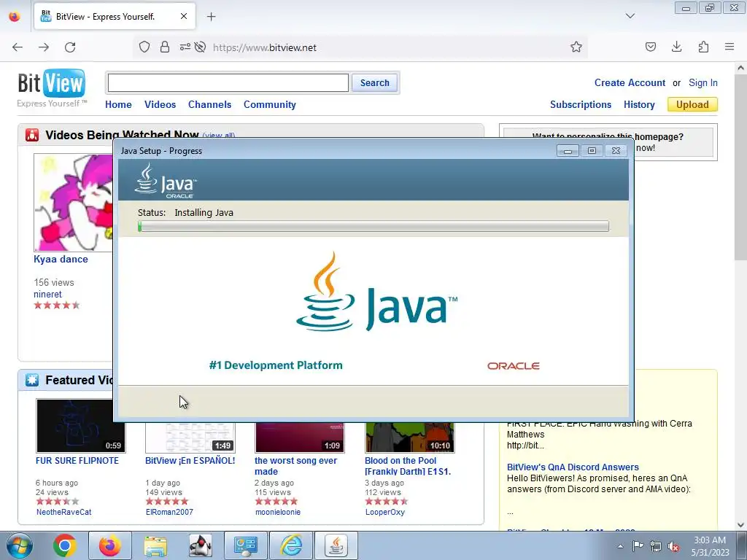Open the Home navigation link
Image resolution: width=747 pixels, height=560 pixels.
point(118,105)
